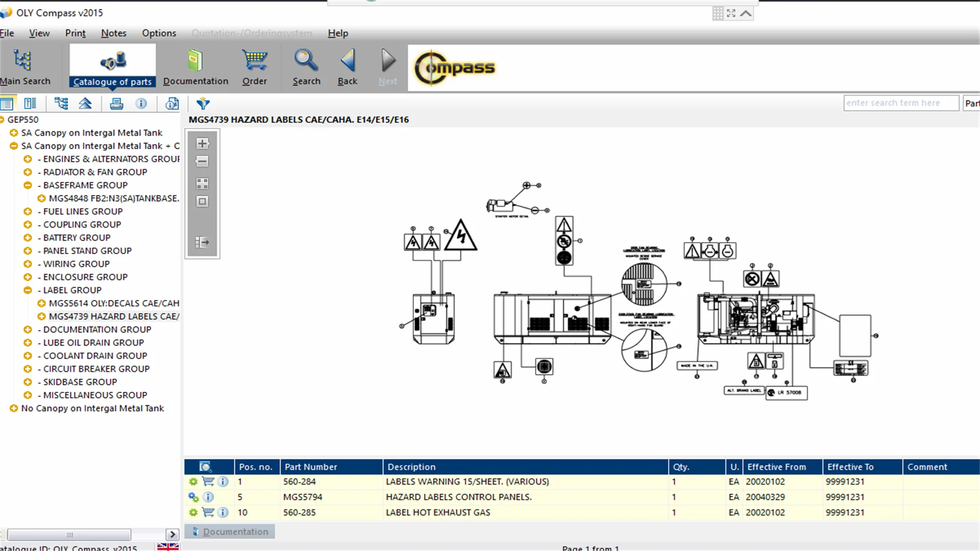
Task: Open the Order shopping cart
Action: (x=254, y=67)
